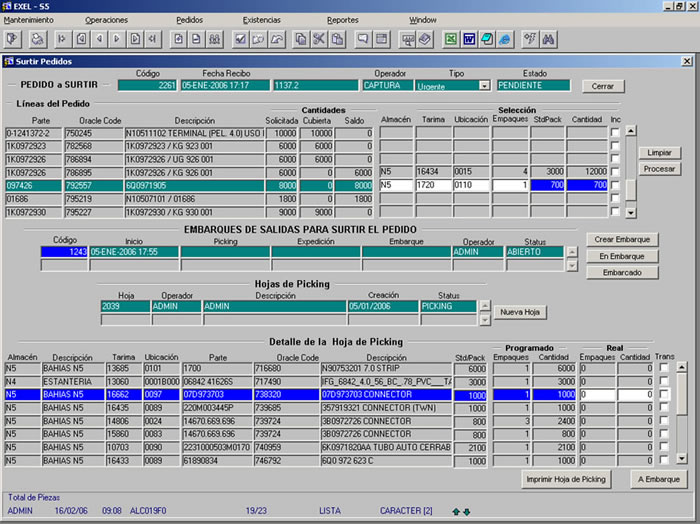Image resolution: width=700 pixels, height=524 pixels.
Task: Click the printer icon in toolbar
Action: pos(37,39)
